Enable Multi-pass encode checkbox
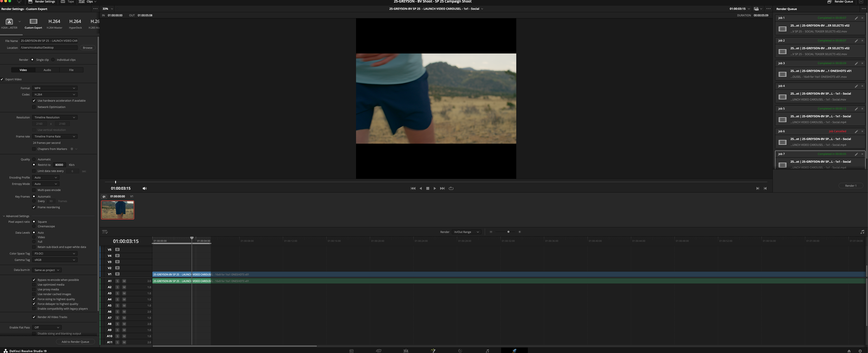This screenshot has height=353, width=868. point(34,190)
